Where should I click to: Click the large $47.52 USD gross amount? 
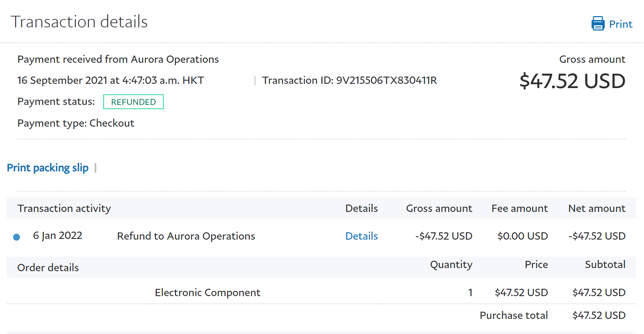(x=572, y=81)
